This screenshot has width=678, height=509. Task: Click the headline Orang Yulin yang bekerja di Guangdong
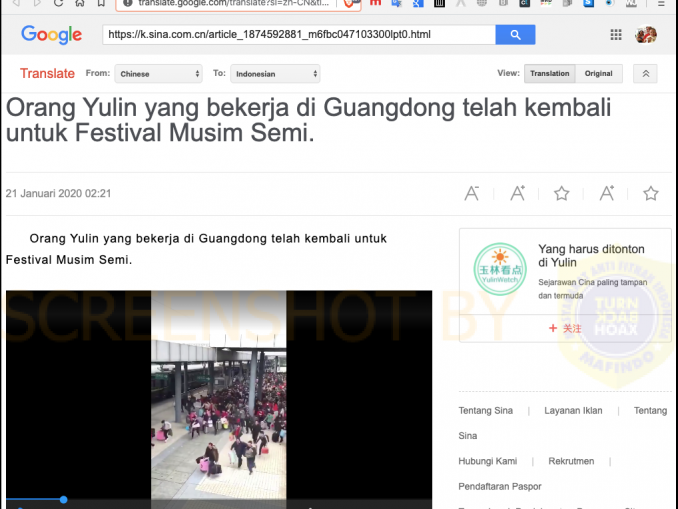pos(308,120)
